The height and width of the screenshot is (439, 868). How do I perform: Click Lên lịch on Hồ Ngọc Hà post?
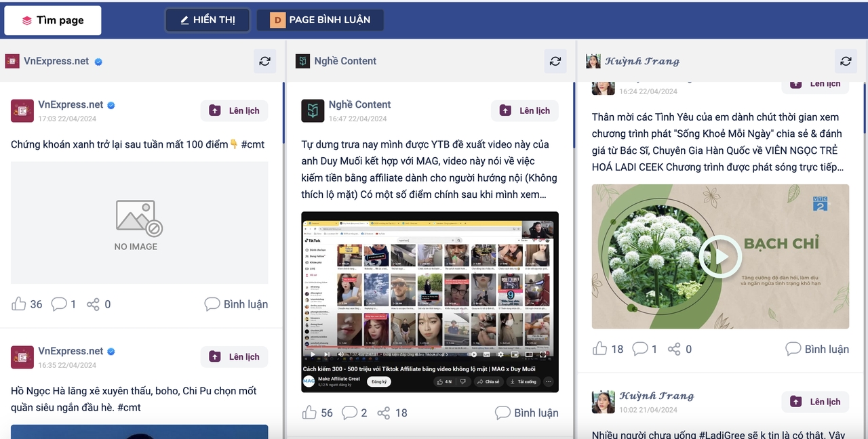[x=234, y=356]
